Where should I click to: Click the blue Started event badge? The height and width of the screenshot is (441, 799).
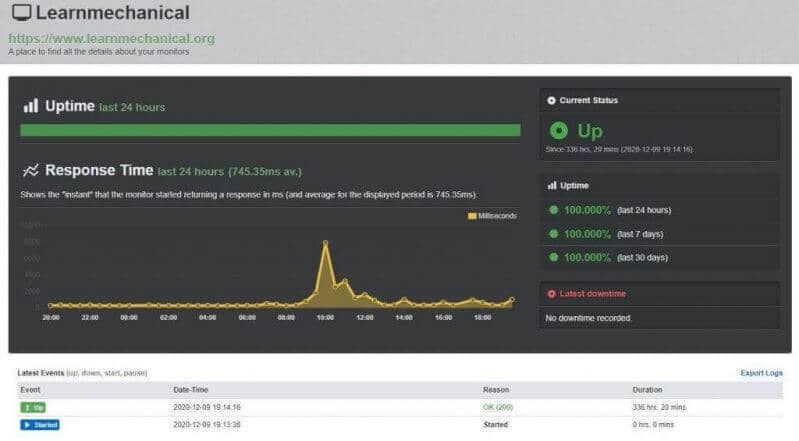pyautogui.click(x=40, y=425)
